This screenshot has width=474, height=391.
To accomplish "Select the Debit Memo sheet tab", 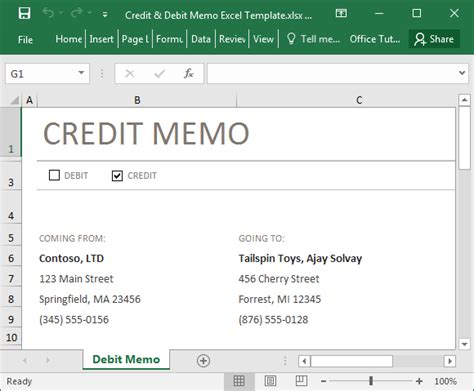I will coord(126,359).
